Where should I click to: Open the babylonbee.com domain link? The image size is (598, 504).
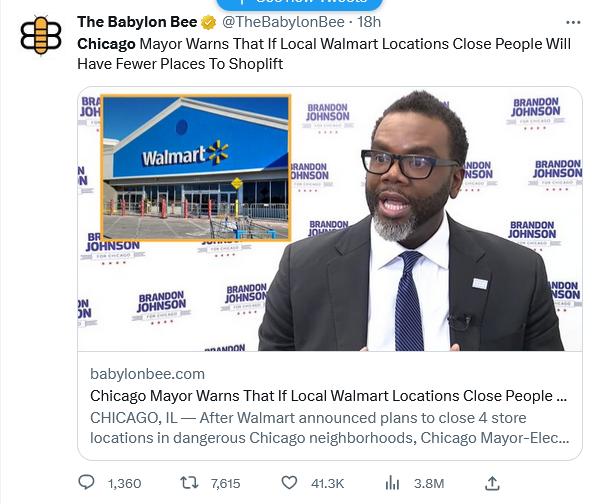pyautogui.click(x=147, y=374)
